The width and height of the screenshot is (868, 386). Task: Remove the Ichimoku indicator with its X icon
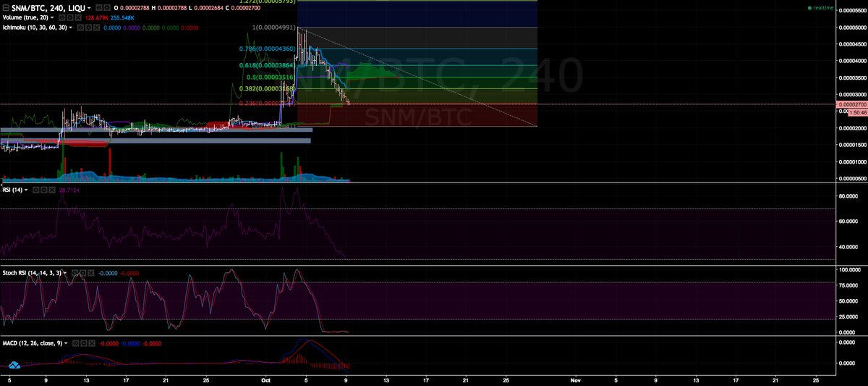(x=97, y=28)
